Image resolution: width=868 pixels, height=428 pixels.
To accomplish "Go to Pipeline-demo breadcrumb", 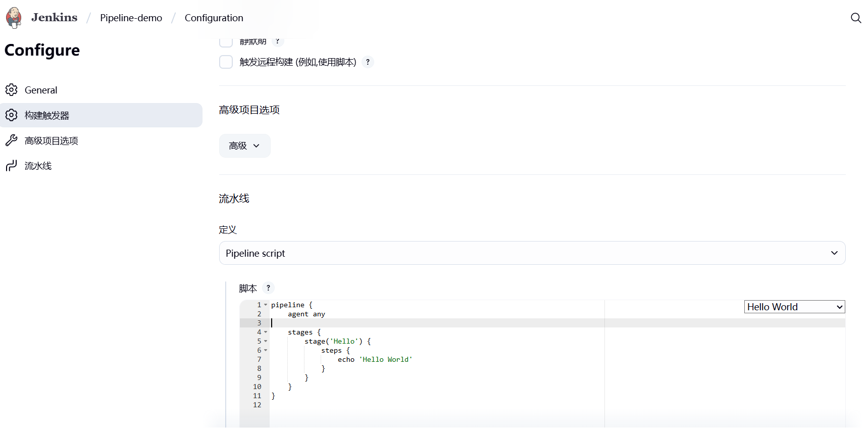I will (x=131, y=18).
